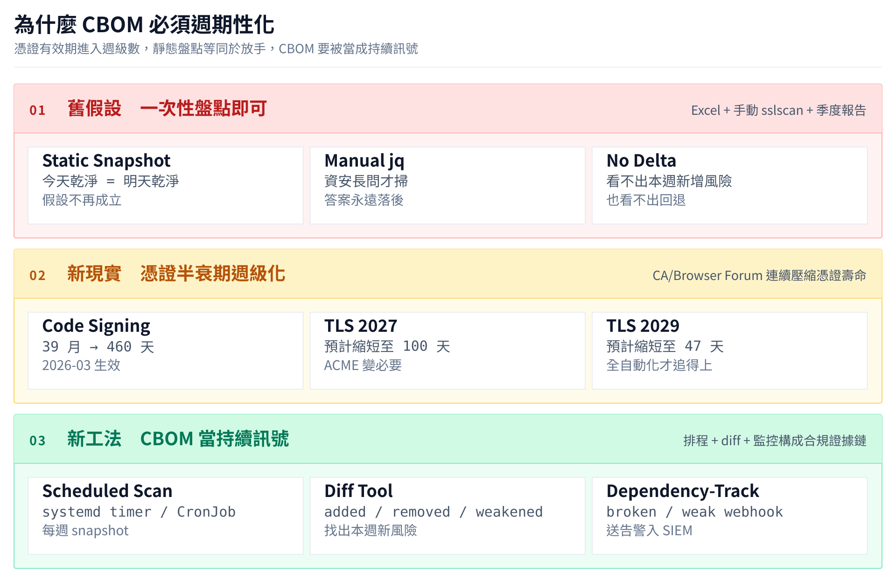The image size is (896, 588).
Task: Click the text 找出本週新風險
Action: [371, 531]
